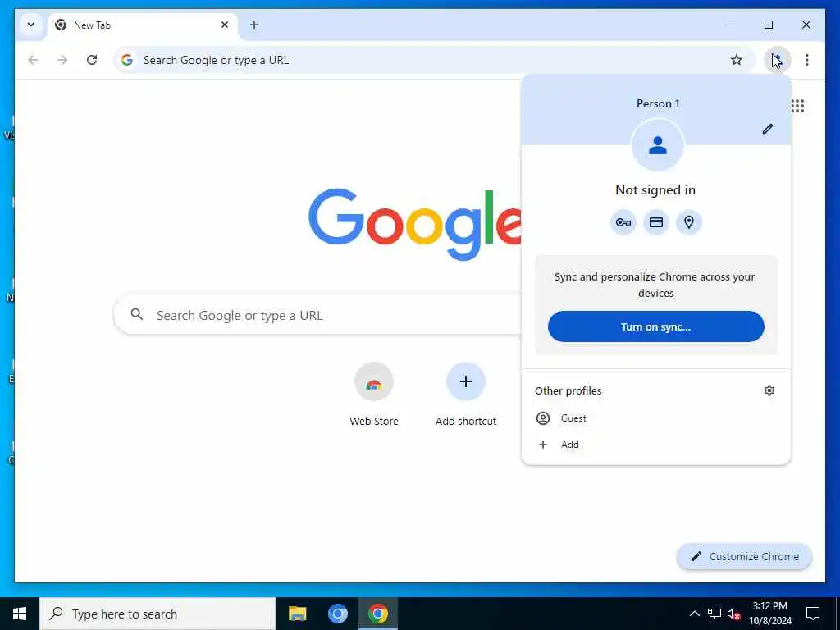Click the profile avatar toolbar button

[778, 60]
